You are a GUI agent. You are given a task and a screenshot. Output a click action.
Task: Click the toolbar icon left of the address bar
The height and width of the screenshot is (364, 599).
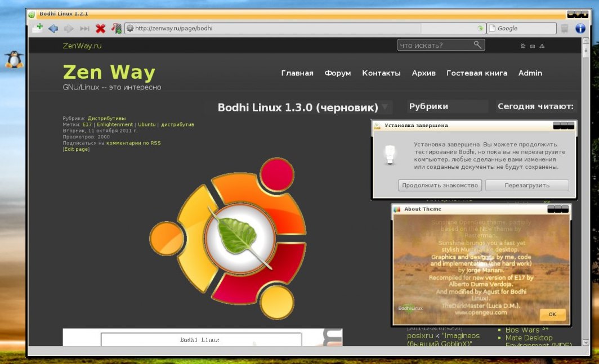point(117,28)
